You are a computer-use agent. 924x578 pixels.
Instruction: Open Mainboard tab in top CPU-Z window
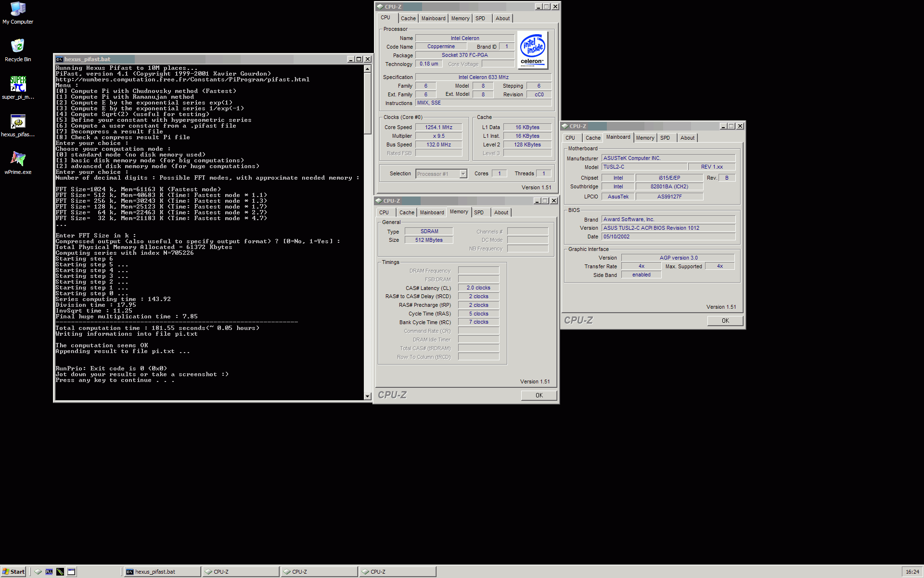click(x=433, y=18)
